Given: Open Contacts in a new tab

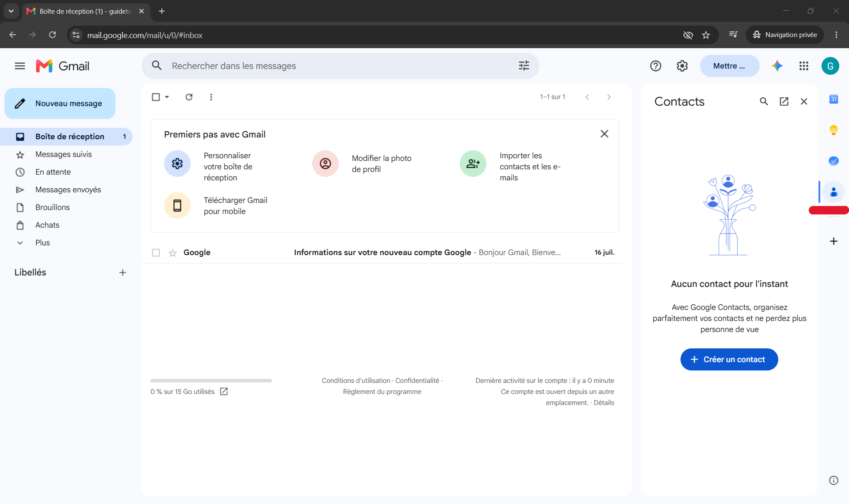Looking at the screenshot, I should [784, 101].
